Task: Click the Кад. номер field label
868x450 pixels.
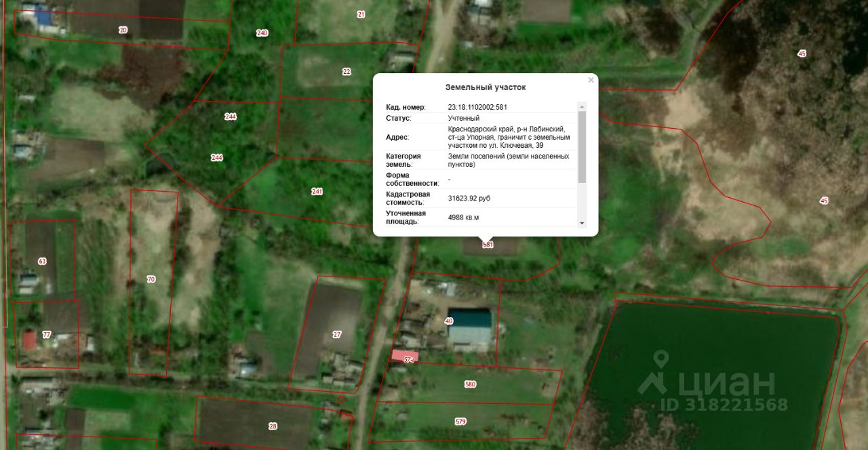Action: (x=406, y=107)
